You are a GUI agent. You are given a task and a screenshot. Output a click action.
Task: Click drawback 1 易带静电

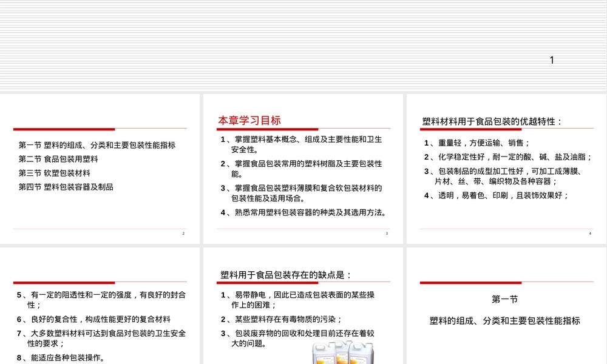pos(297,300)
